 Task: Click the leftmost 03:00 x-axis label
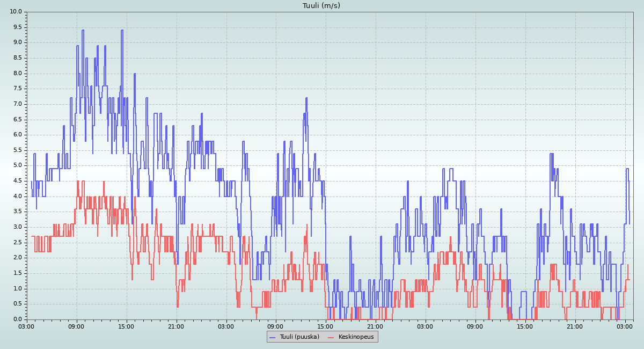point(27,326)
